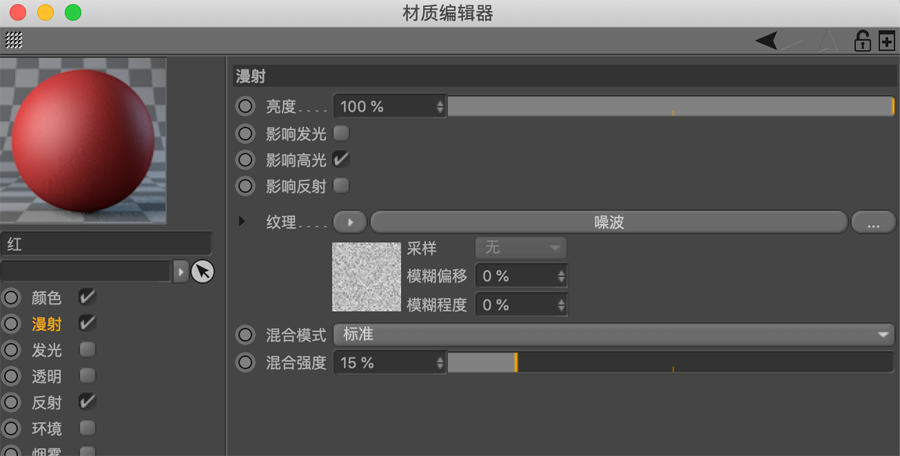The width and height of the screenshot is (900, 456).
Task: Select the 环境 channel label
Action: tap(46, 429)
